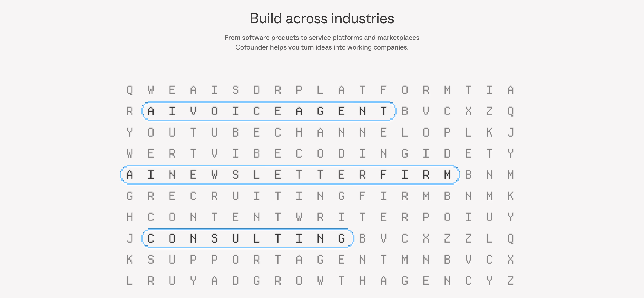Click the letter V in the VIBECODING row
644x298 pixels.
tap(214, 153)
